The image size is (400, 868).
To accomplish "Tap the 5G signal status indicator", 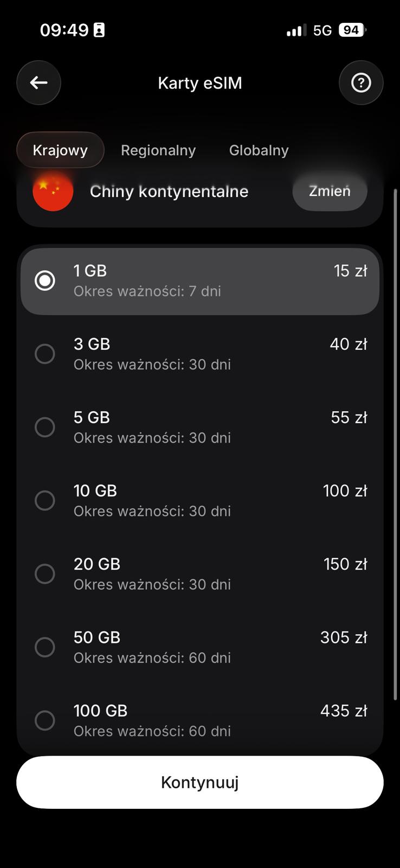I will coord(322,30).
